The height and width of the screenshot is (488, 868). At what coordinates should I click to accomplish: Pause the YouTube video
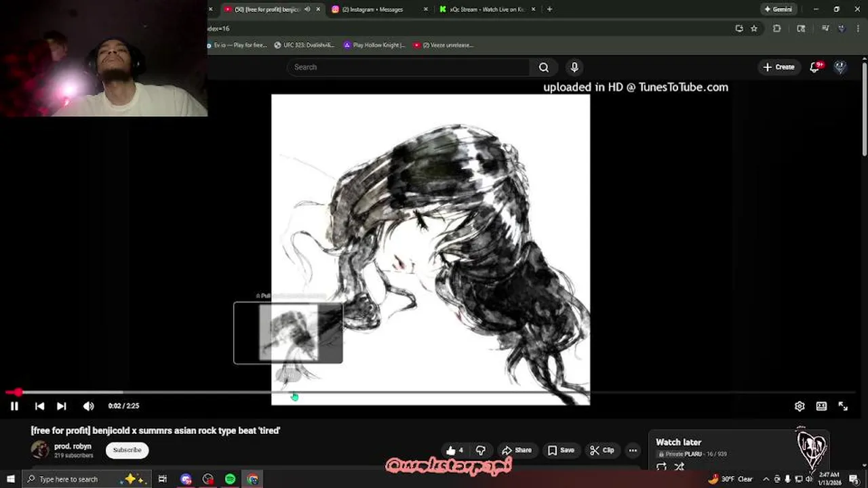tap(14, 406)
